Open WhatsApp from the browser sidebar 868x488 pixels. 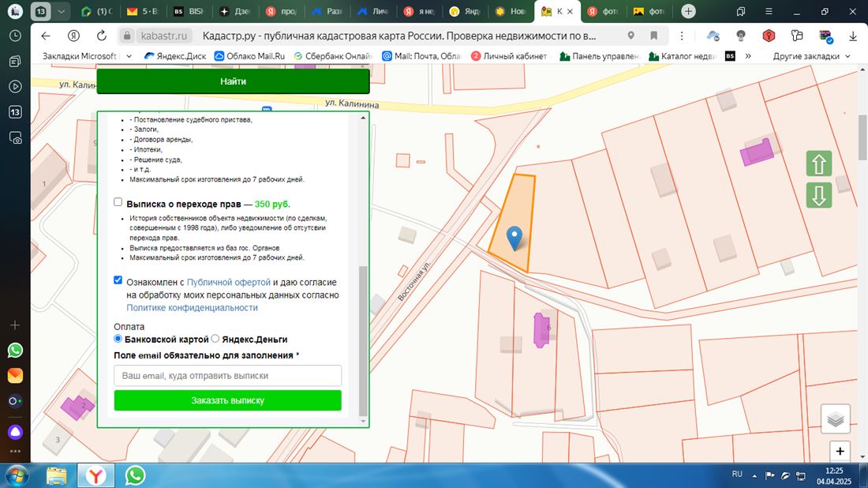15,350
